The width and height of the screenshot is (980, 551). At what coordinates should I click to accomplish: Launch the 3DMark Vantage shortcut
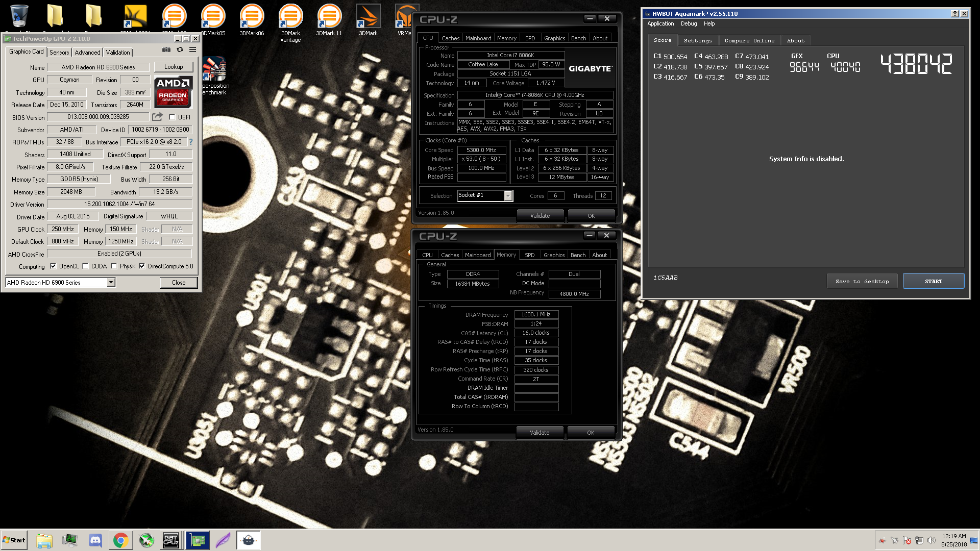point(290,23)
